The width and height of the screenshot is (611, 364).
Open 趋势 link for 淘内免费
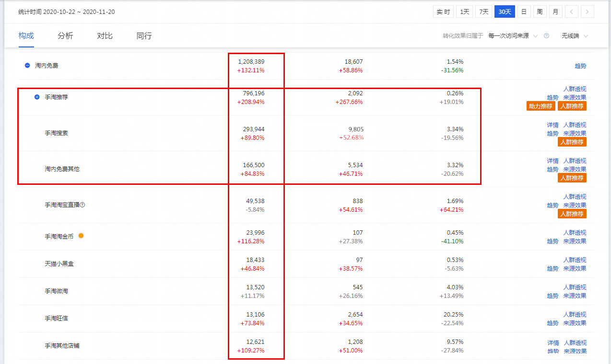[580, 66]
